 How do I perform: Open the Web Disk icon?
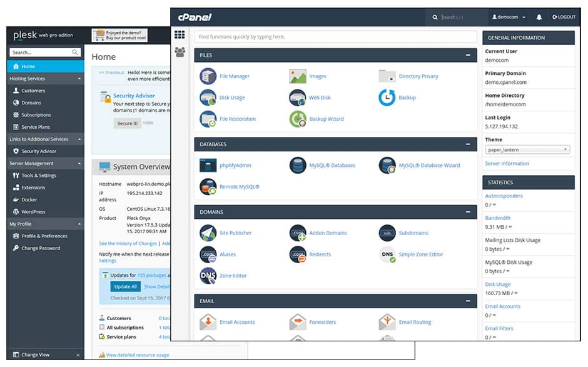point(297,98)
